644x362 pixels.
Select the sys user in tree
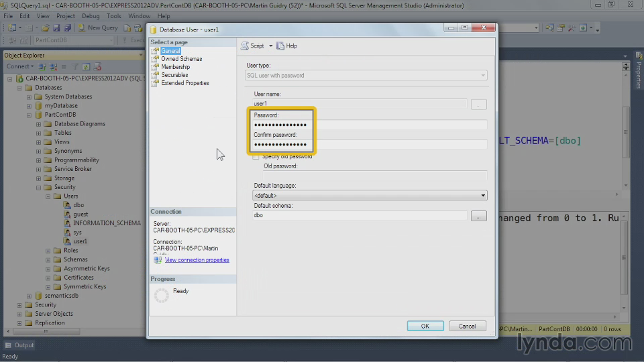click(x=77, y=232)
